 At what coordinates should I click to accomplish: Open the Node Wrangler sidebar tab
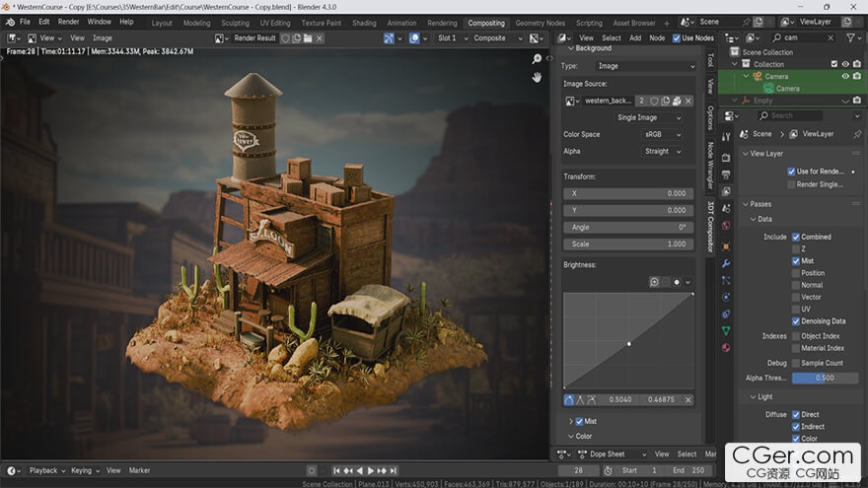click(710, 166)
